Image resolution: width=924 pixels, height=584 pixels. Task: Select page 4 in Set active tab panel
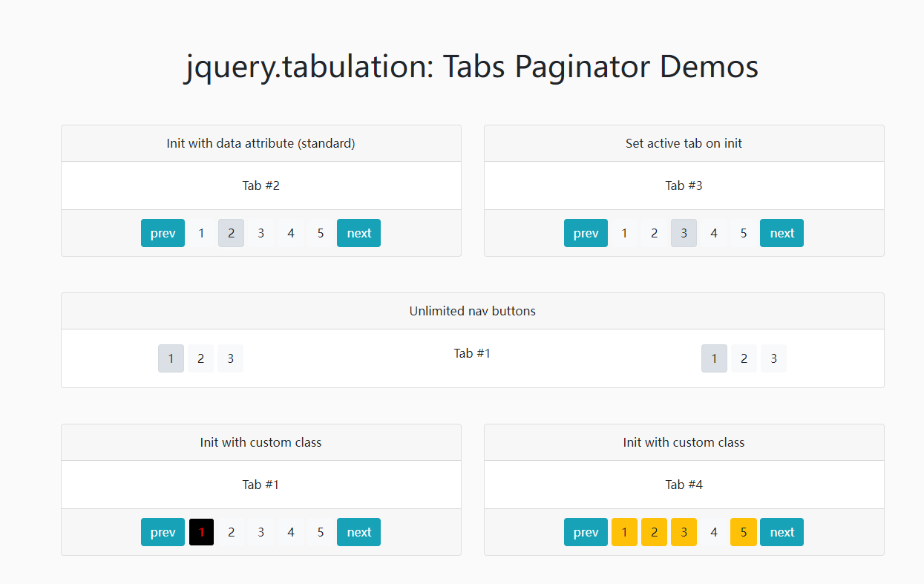pyautogui.click(x=713, y=233)
